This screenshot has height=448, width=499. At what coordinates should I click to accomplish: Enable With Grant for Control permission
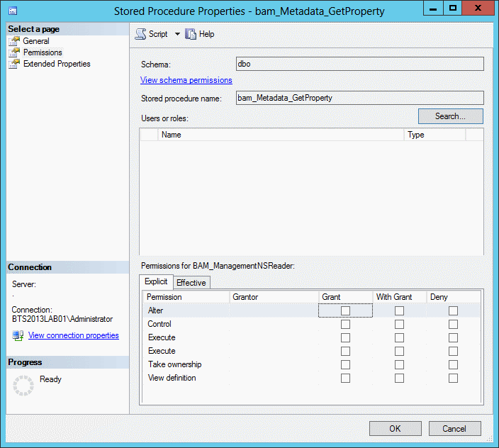(399, 324)
